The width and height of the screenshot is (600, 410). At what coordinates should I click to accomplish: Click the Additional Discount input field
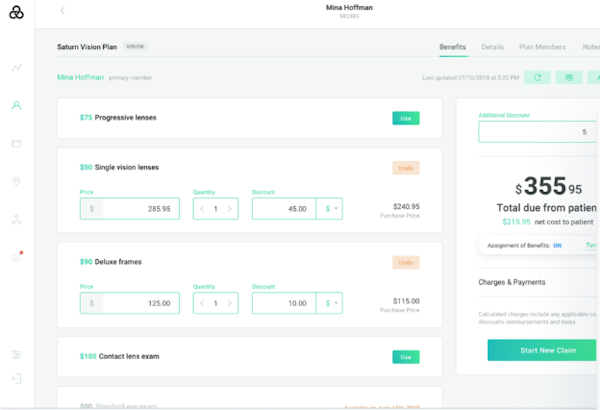point(537,132)
